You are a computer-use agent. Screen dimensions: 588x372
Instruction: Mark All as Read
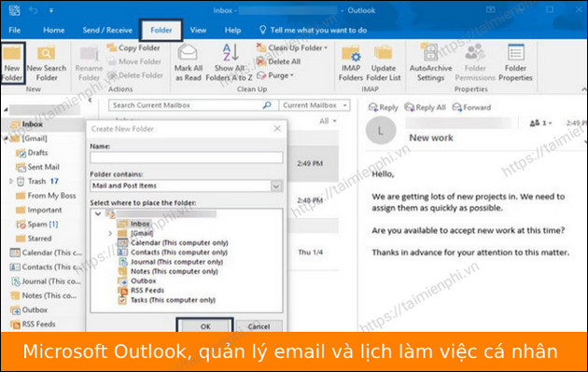point(189,63)
